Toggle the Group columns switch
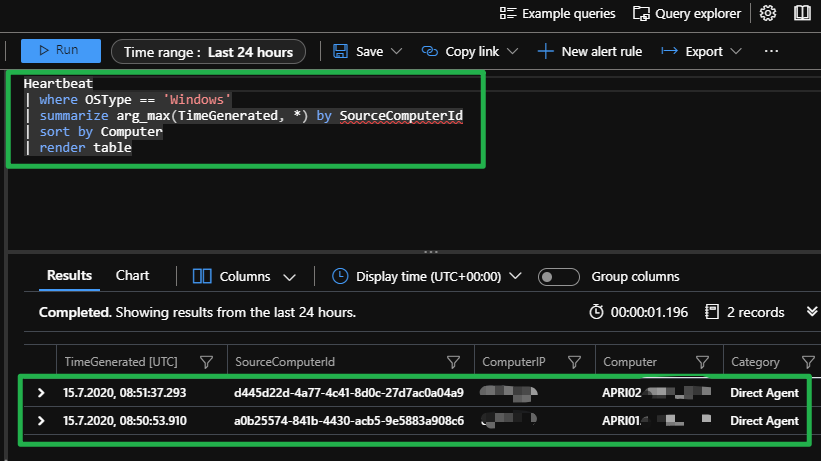Image resolution: width=821 pixels, height=461 pixels. [x=559, y=277]
